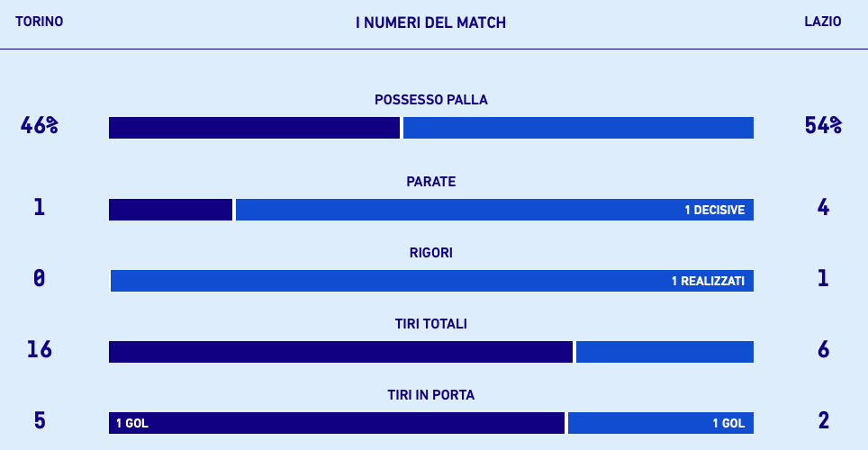Click the TORINO team header
Image resolution: width=868 pixels, height=450 pixels.
coord(39,22)
